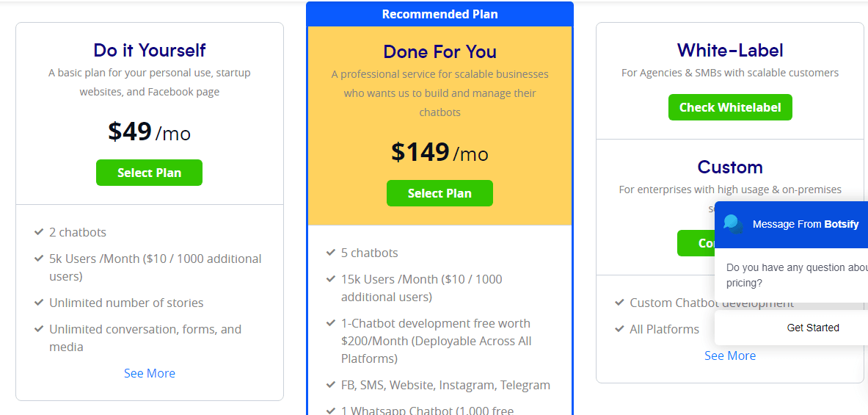Click the checkmark beside Unlimited number of stories
The image size is (868, 415).
tap(39, 303)
